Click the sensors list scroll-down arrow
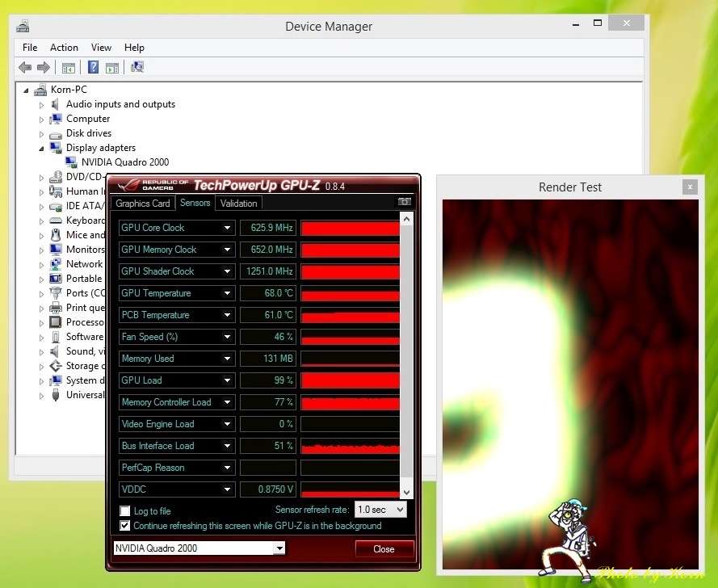 coord(406,493)
